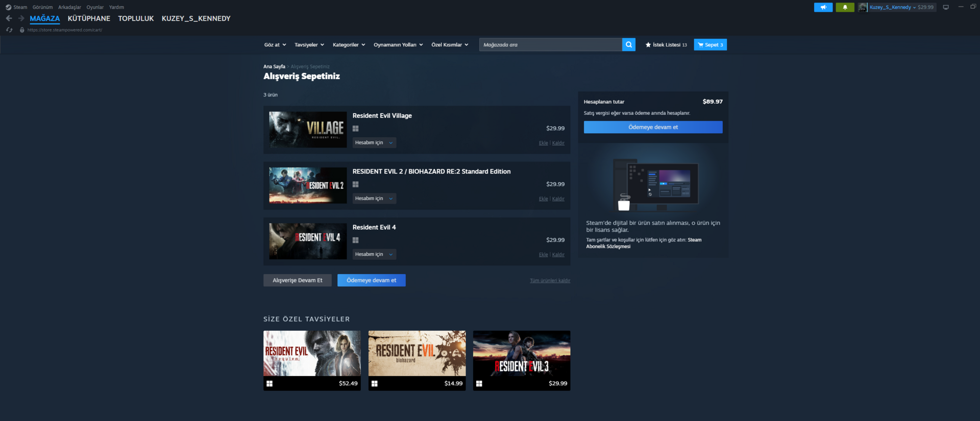Image resolution: width=980 pixels, height=421 pixels.
Task: Switch to the MAĞAZA tab
Action: (x=45, y=18)
